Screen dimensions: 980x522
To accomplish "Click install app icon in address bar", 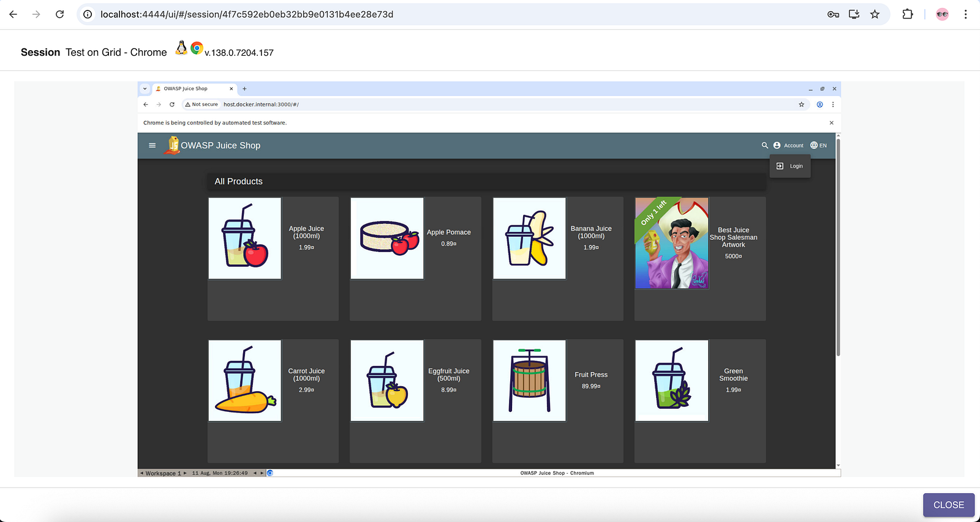I will coord(854,14).
